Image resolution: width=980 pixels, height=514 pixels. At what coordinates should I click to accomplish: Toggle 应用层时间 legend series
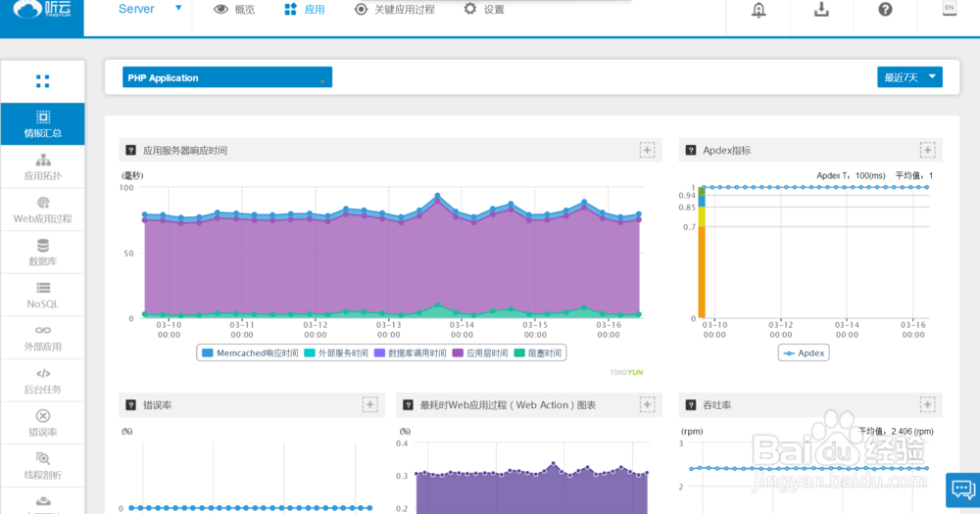[480, 352]
